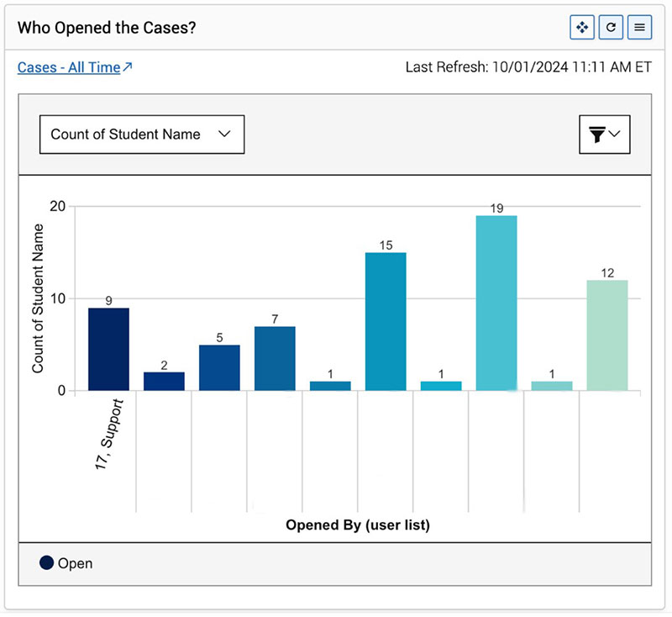Expand the dropdown arrow next to Count of Student Name

point(224,134)
